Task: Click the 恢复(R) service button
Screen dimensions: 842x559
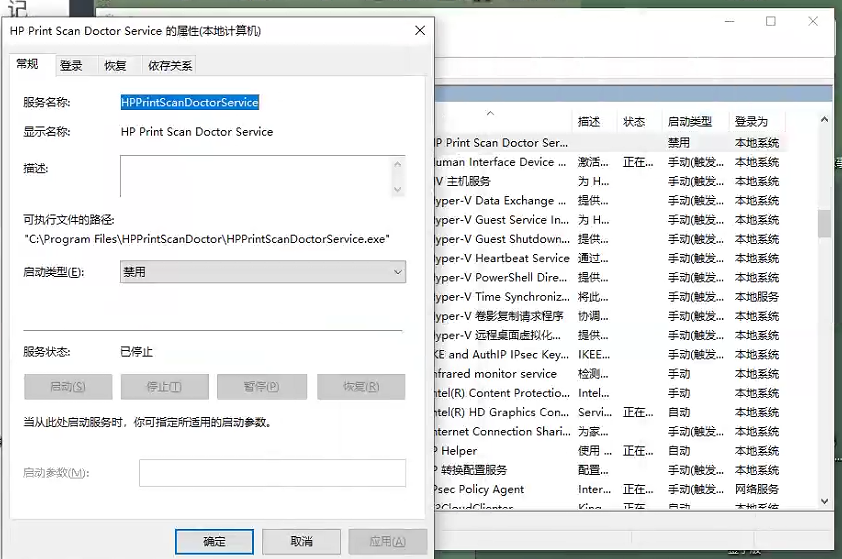Action: (361, 387)
